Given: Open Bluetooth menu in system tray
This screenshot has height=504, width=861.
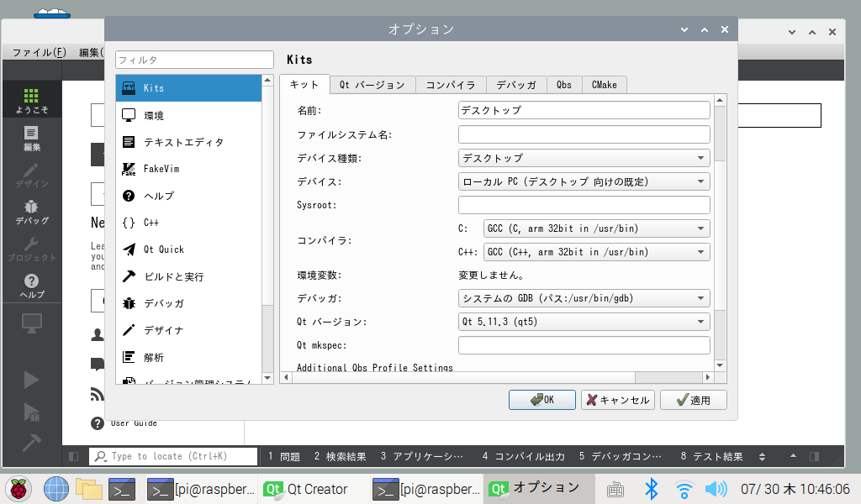Looking at the screenshot, I should pos(652,489).
